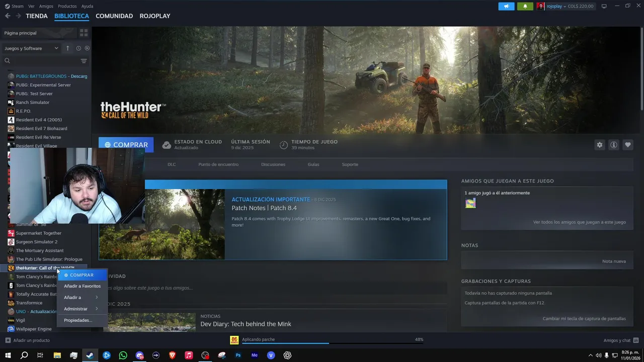
Task: Open Windows Start button
Action: tap(8, 355)
